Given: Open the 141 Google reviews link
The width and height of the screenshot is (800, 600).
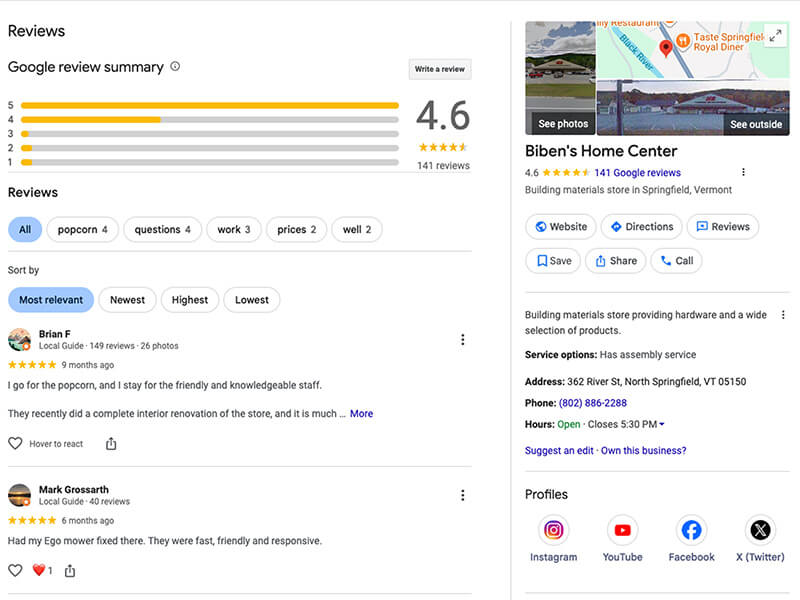Looking at the screenshot, I should pos(637,173).
